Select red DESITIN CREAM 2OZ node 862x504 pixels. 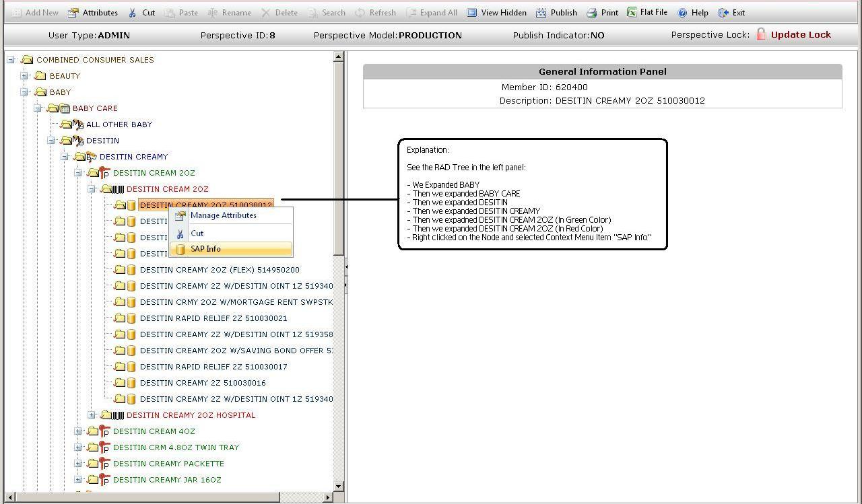pos(168,189)
